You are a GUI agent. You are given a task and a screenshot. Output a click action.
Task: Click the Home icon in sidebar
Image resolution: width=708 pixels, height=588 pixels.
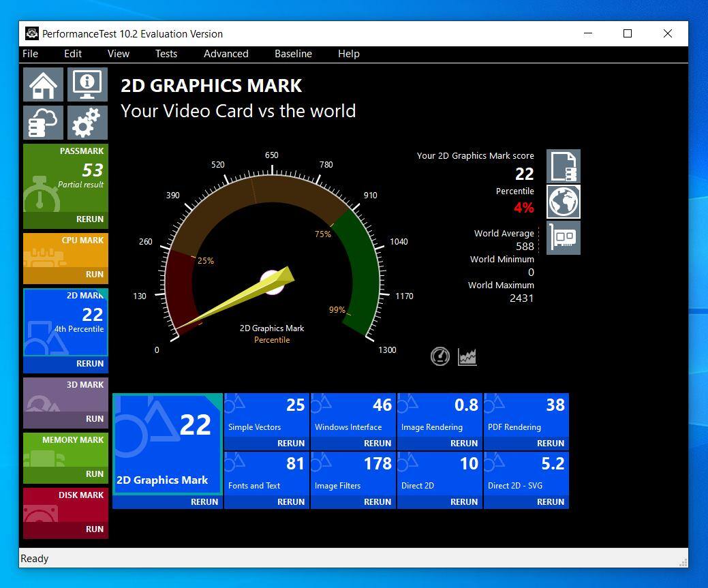pyautogui.click(x=43, y=84)
